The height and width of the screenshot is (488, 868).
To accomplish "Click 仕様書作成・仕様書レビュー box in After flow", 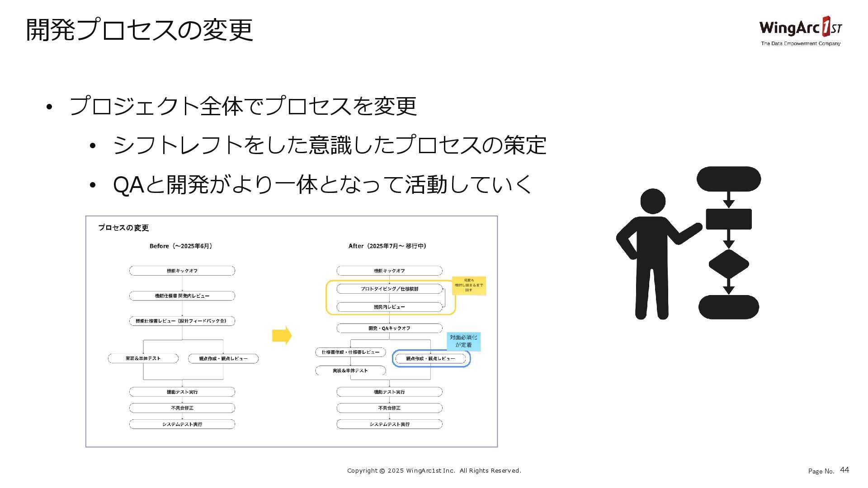I will click(350, 352).
